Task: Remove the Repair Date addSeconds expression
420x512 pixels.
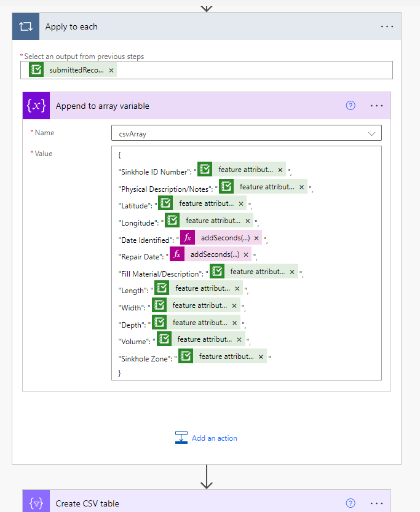Action: (246, 254)
